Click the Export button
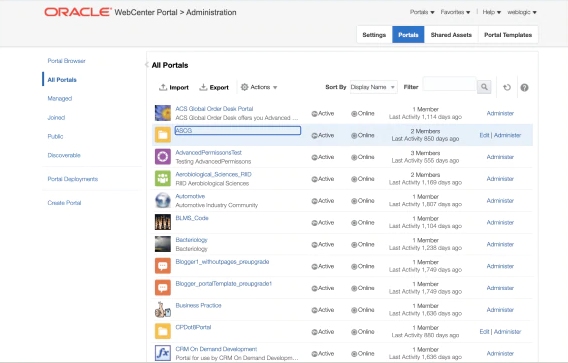Image resolution: width=568 pixels, height=363 pixels. 214,87
